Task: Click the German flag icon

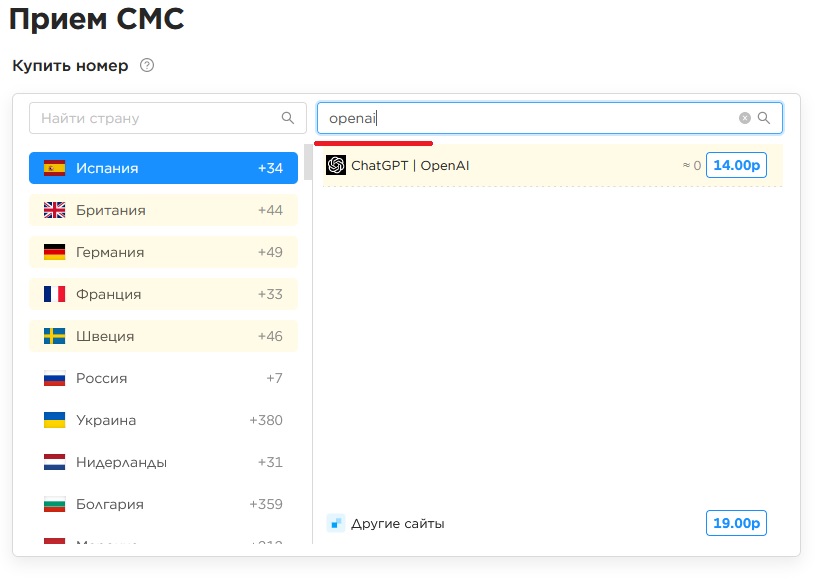Action: pyautogui.click(x=55, y=252)
